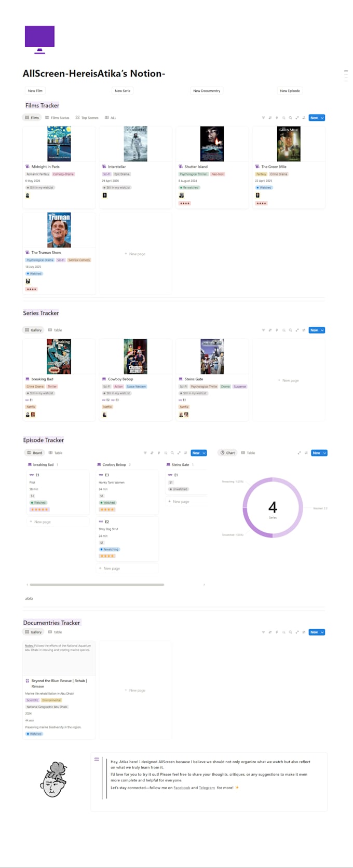Screen dimensions: 353x868
Task: Open automations lightning icon in Films Tracker
Action: (x=277, y=118)
